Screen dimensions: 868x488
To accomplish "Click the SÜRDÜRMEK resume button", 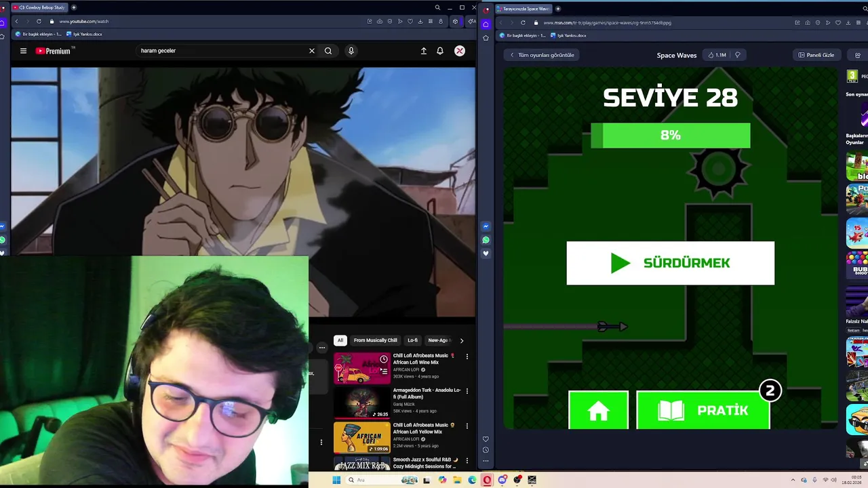I will tap(670, 263).
